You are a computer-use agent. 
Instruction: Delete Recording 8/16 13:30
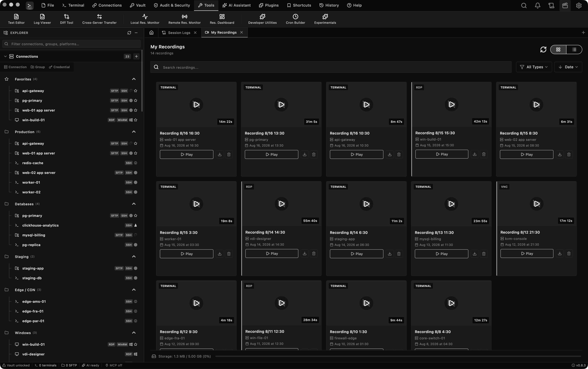[x=314, y=154]
